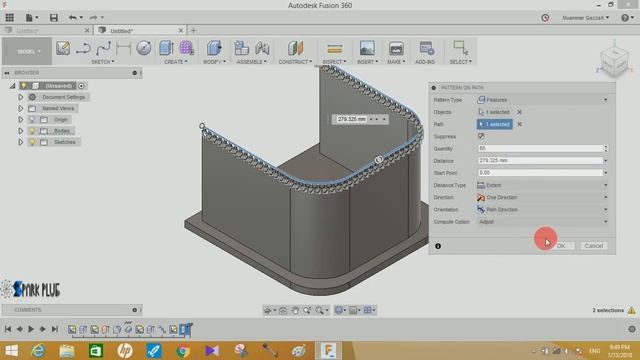640x360 pixels.
Task: Click the Add-Ins scripts icon
Action: [426, 48]
